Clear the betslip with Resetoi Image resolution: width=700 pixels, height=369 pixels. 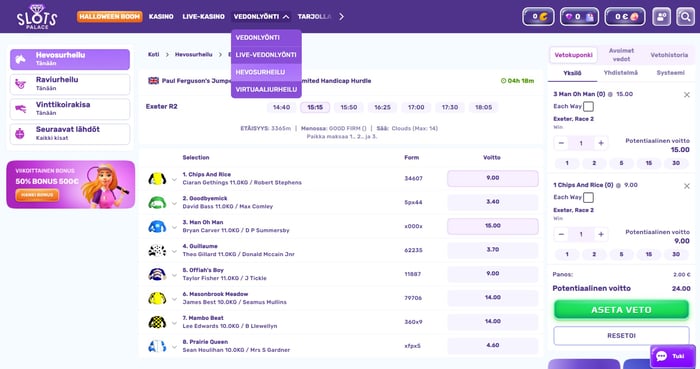(x=621, y=336)
